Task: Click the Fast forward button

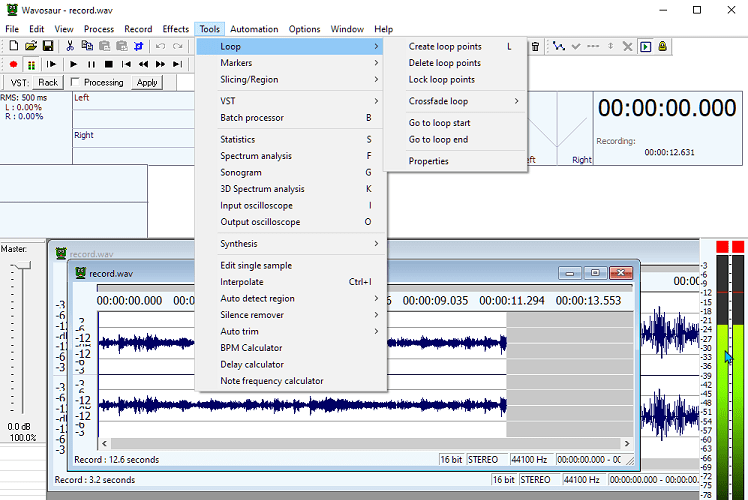Action: pos(160,64)
